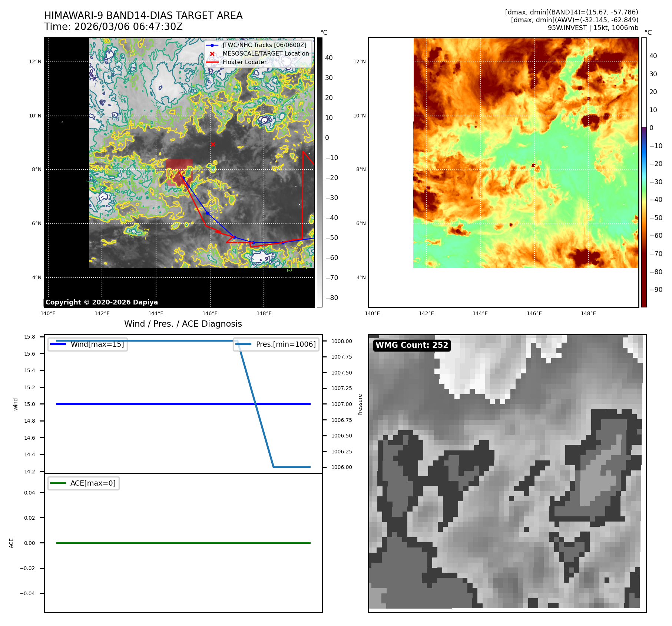Image resolution: width=672 pixels, height=626 pixels.
Task: Click the red shaded square near 8°N
Action: (179, 172)
